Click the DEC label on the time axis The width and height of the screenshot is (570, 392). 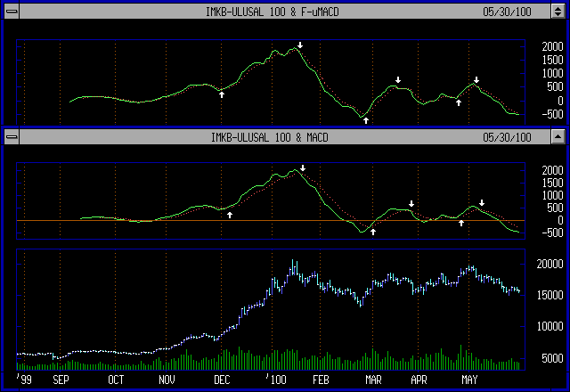pyautogui.click(x=223, y=380)
